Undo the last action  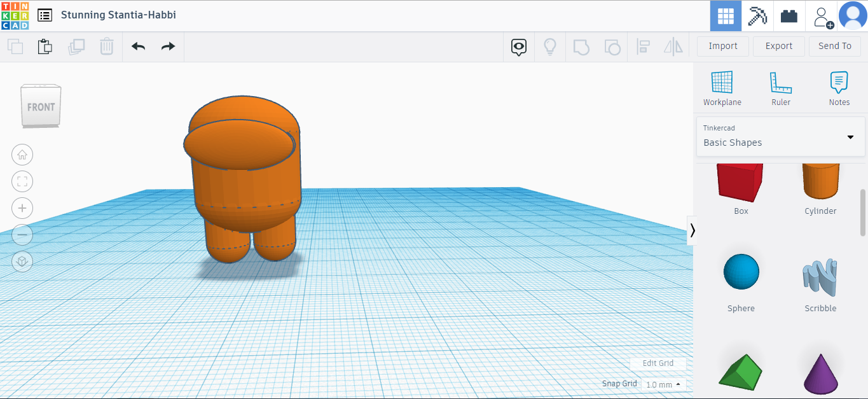(x=138, y=46)
